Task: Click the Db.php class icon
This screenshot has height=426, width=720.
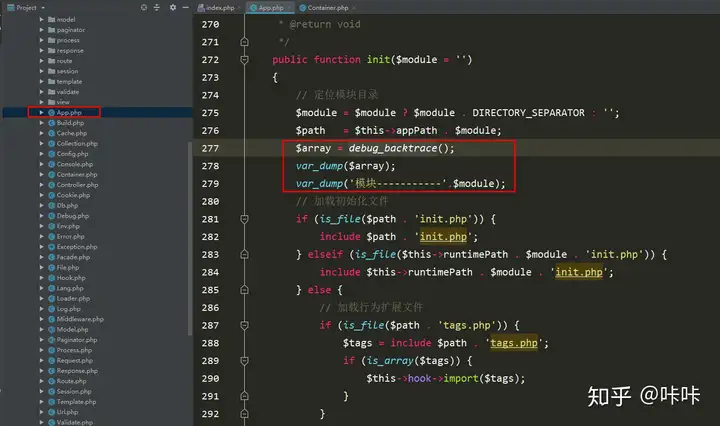Action: (x=51, y=205)
